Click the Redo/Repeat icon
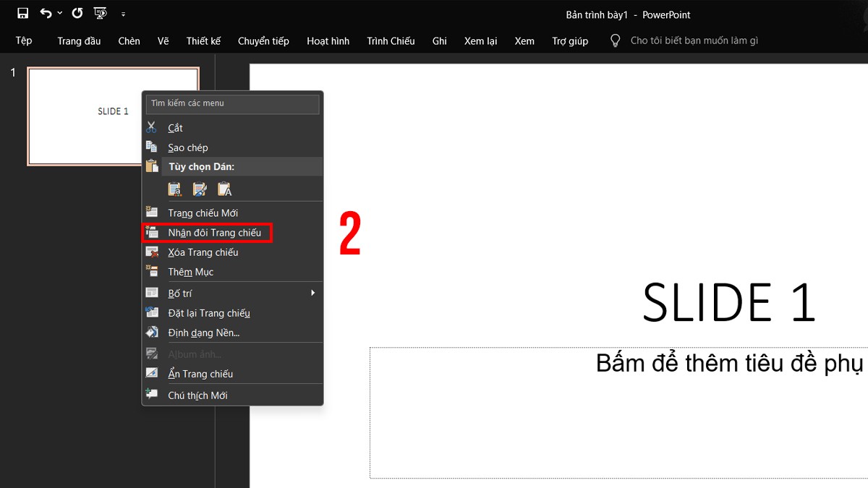Viewport: 868px width, 488px height. pos(77,13)
